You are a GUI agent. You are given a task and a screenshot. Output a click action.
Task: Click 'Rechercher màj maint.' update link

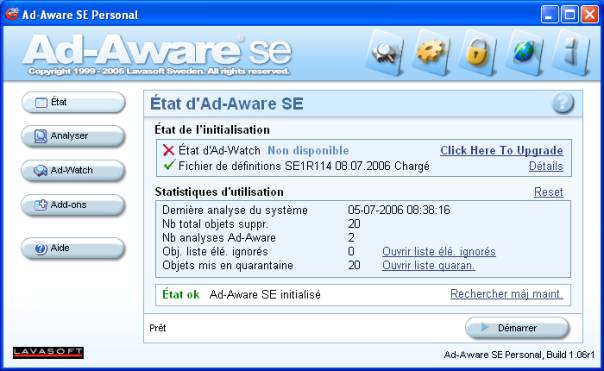point(507,294)
